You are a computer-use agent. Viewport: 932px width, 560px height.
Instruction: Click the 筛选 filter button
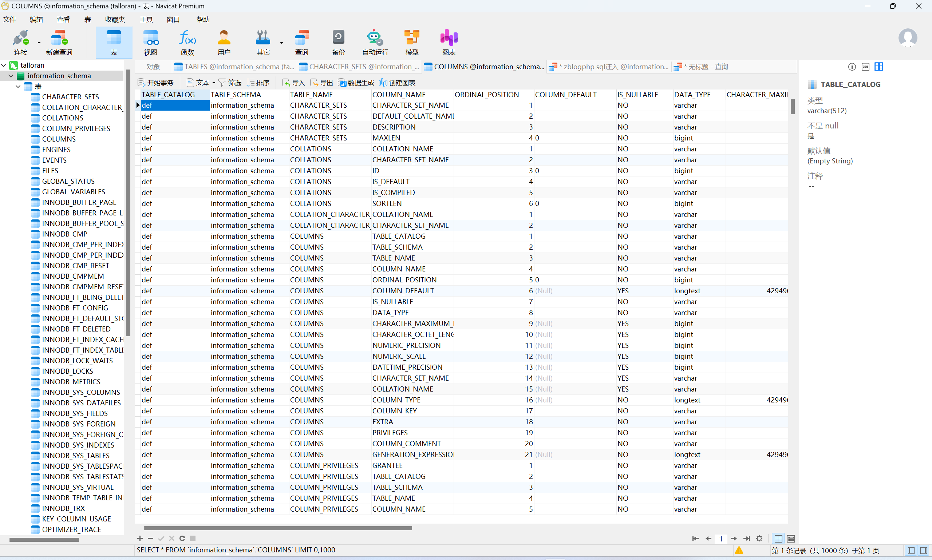tap(230, 83)
